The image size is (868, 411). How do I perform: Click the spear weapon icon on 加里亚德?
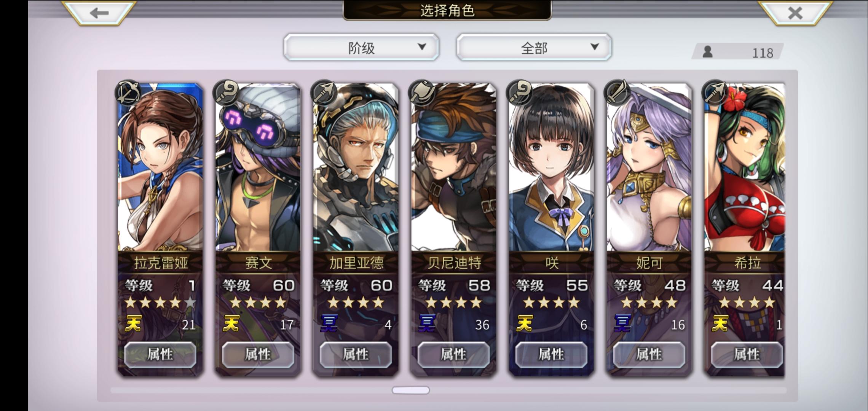[x=324, y=92]
